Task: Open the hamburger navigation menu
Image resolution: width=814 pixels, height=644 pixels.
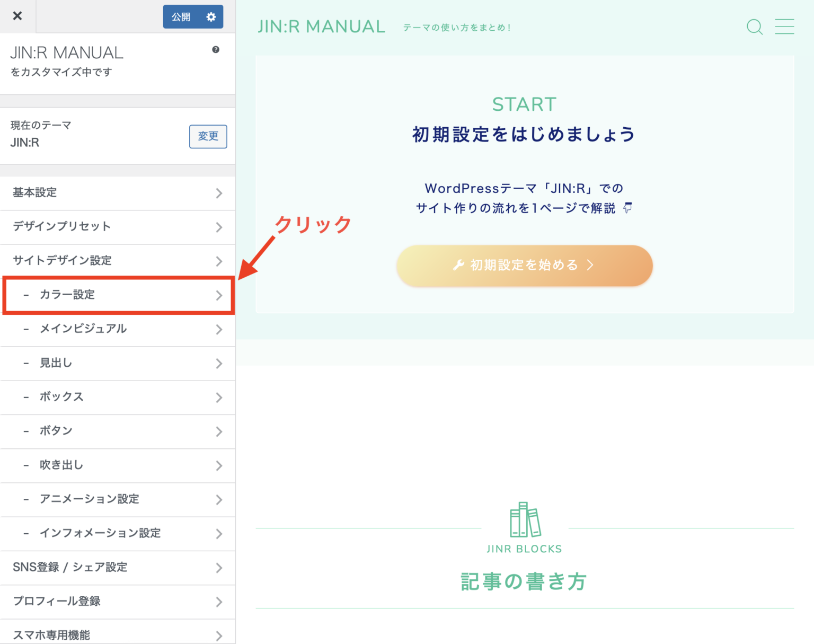Action: point(785,27)
